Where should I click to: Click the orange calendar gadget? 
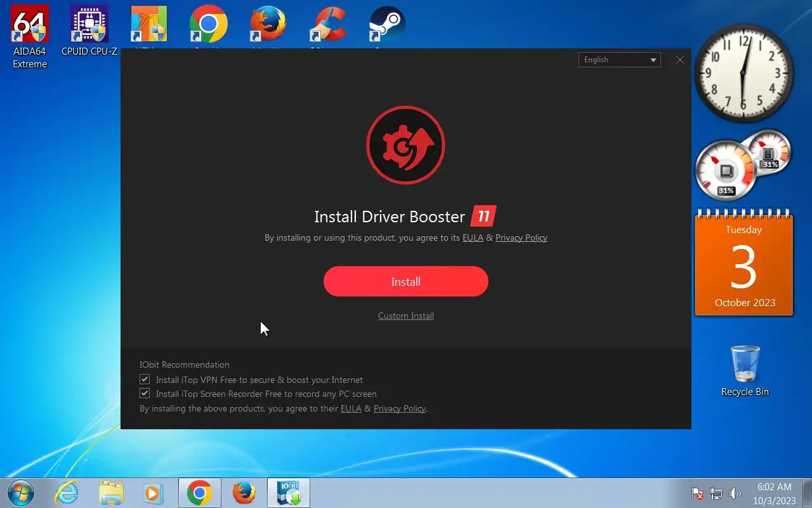[743, 263]
